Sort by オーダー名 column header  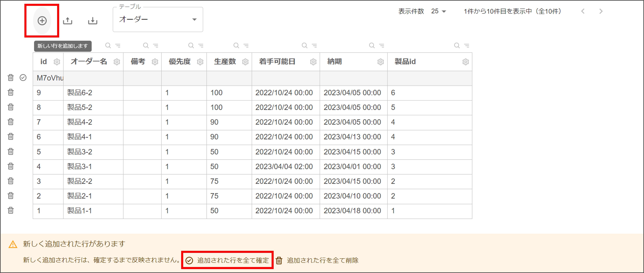point(89,61)
